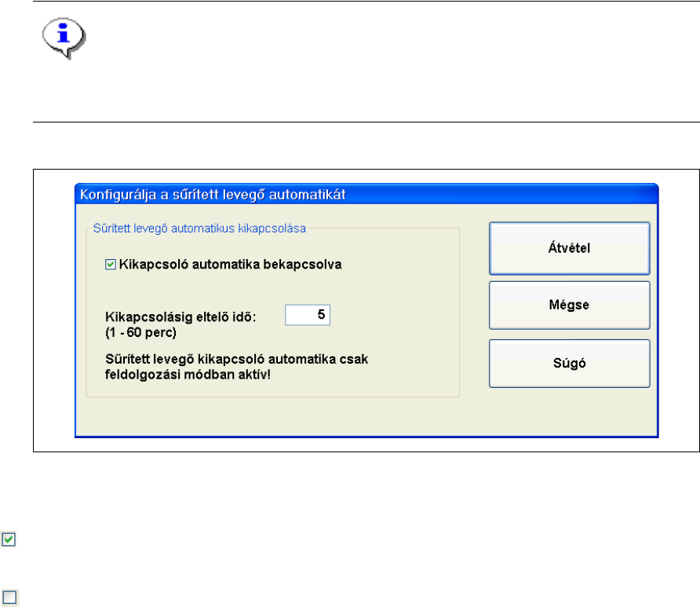Click the text (1 - 60 perc)
Viewport: 700px width, 607px height.
click(140, 333)
